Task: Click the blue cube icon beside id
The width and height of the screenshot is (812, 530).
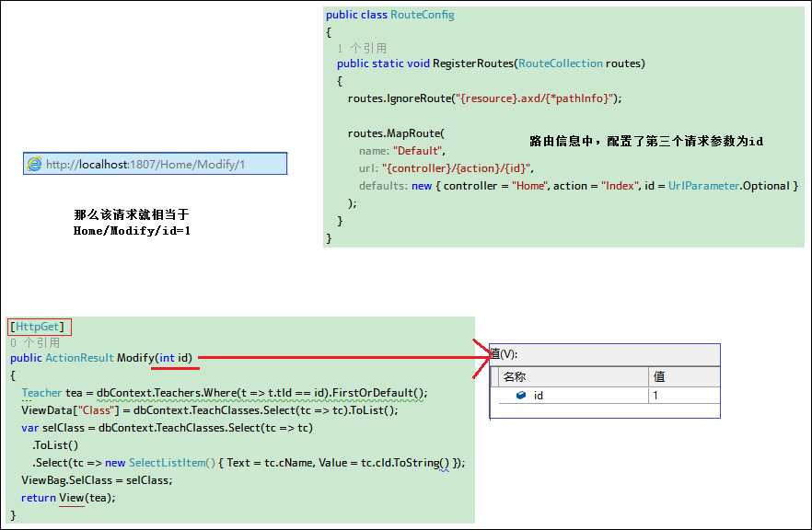Action: [521, 396]
